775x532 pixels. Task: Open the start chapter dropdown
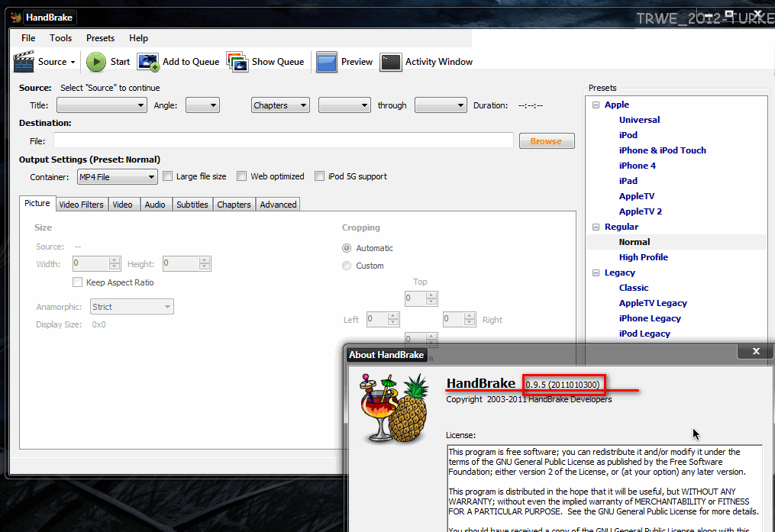(344, 105)
